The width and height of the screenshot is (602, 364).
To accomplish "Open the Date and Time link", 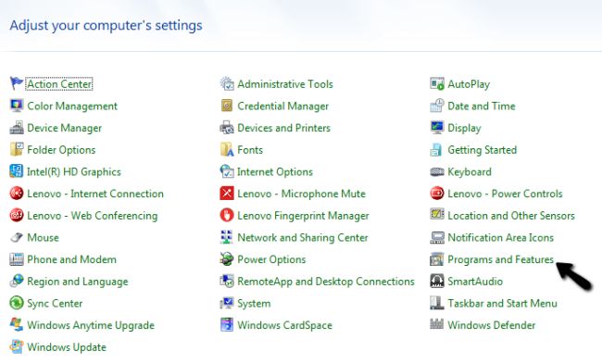I will tap(482, 106).
